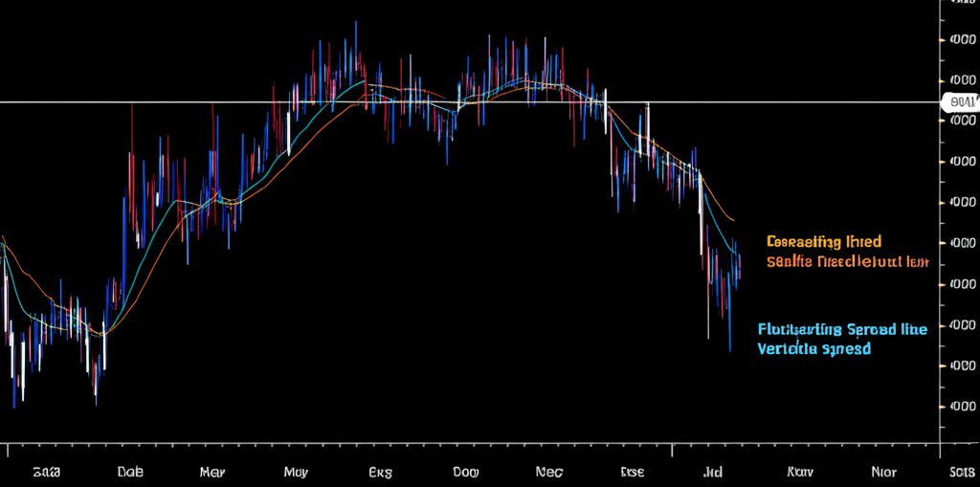
Task: Click the 'Nec' label on the time axis
Action: click(548, 472)
